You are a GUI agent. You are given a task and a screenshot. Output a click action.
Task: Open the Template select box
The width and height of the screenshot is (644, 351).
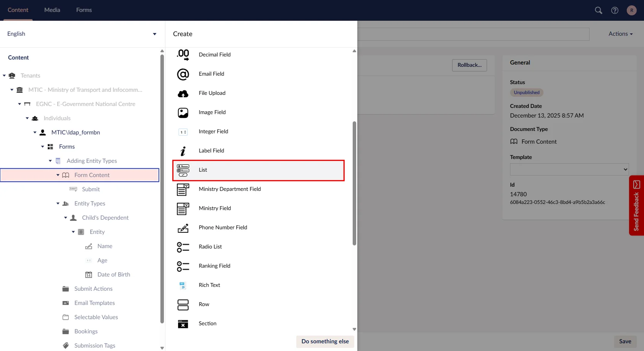[569, 169]
